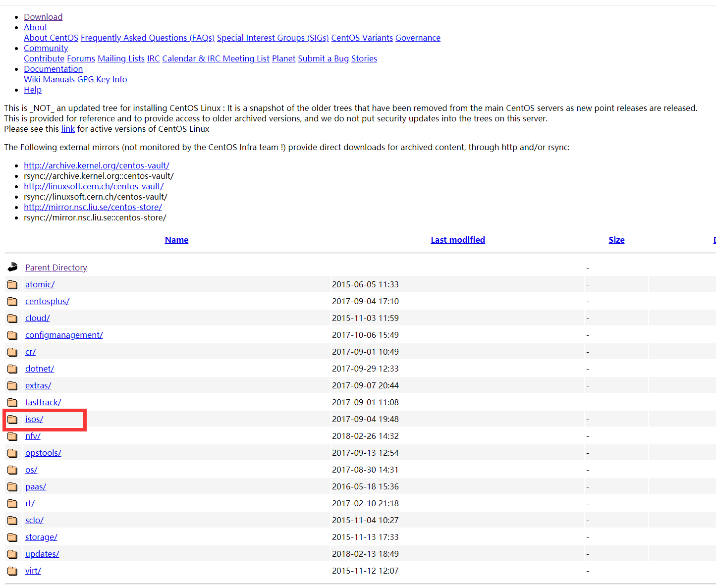Open Frequently Asked Questions (FAQs)
This screenshot has height=588, width=716.
tap(148, 38)
